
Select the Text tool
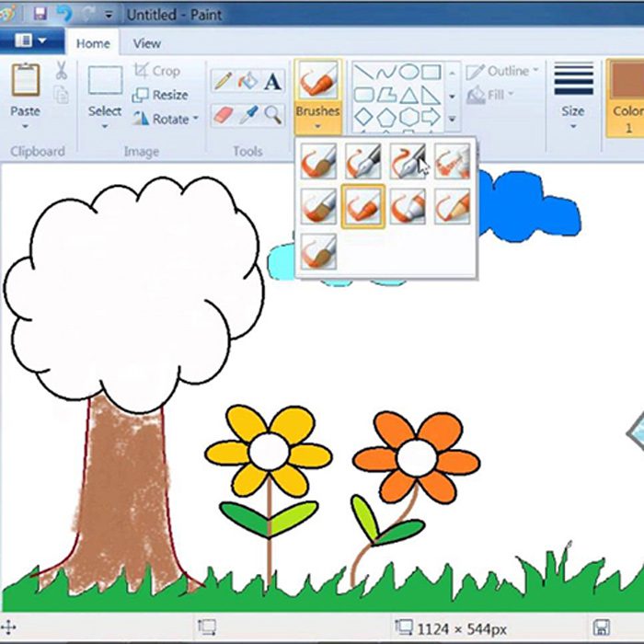[x=272, y=81]
